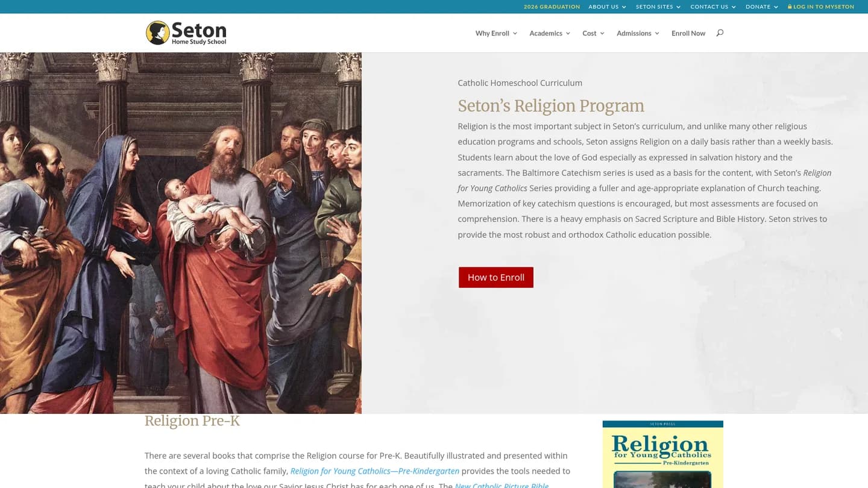Open the Admissions menu item
This screenshot has height=488, width=868.
[x=634, y=33]
